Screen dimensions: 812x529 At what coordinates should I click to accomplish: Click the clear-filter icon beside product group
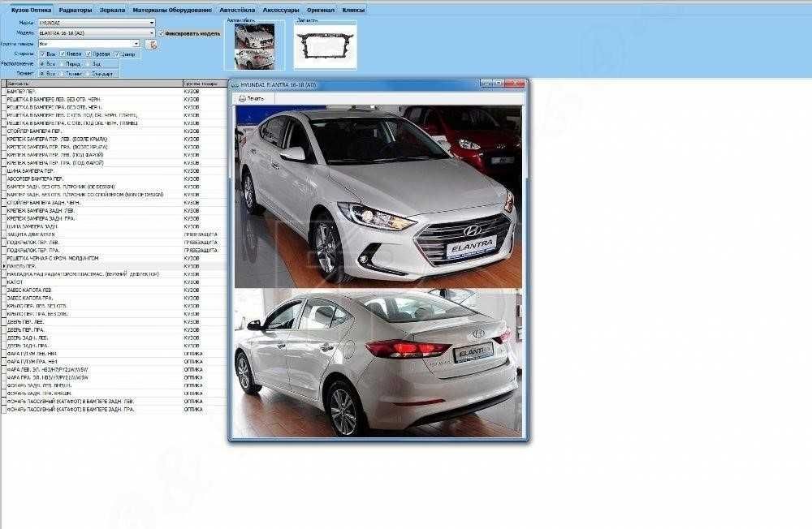pos(151,44)
